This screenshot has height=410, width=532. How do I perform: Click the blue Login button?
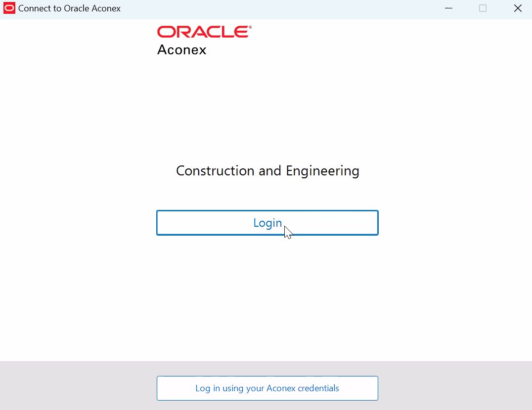click(267, 223)
